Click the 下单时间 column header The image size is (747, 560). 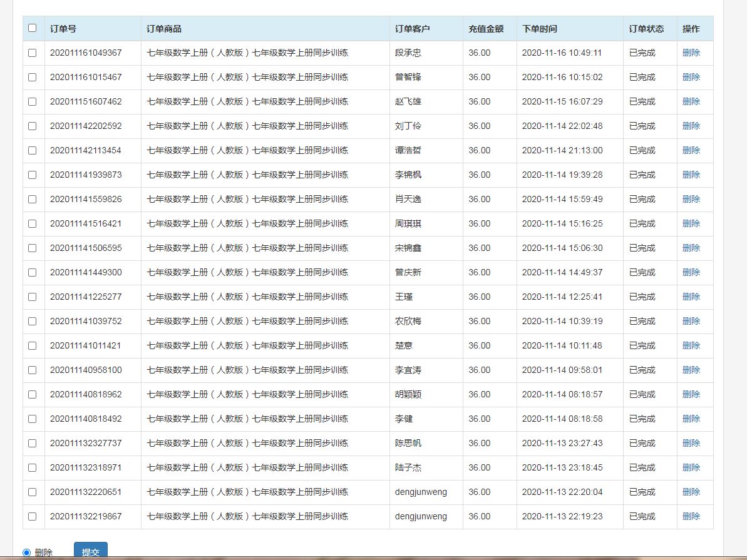[539, 29]
